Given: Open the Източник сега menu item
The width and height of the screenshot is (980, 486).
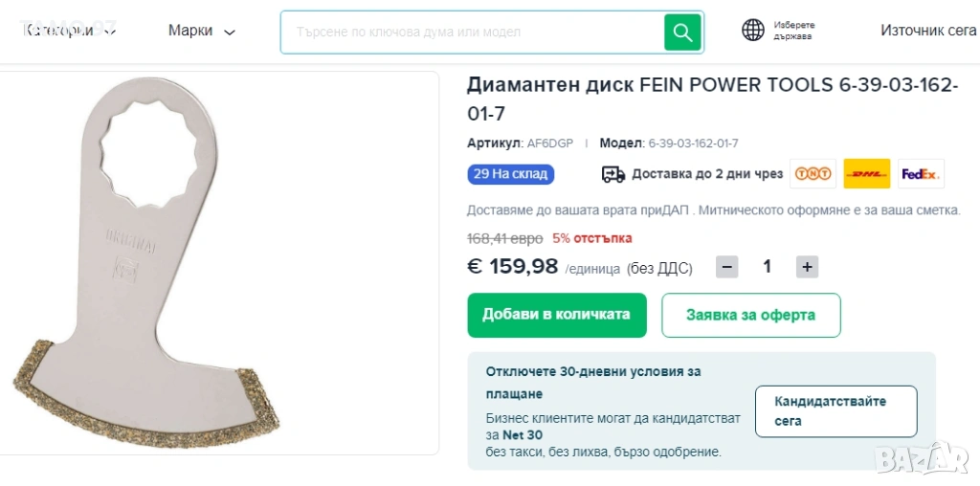Looking at the screenshot, I should 928,30.
